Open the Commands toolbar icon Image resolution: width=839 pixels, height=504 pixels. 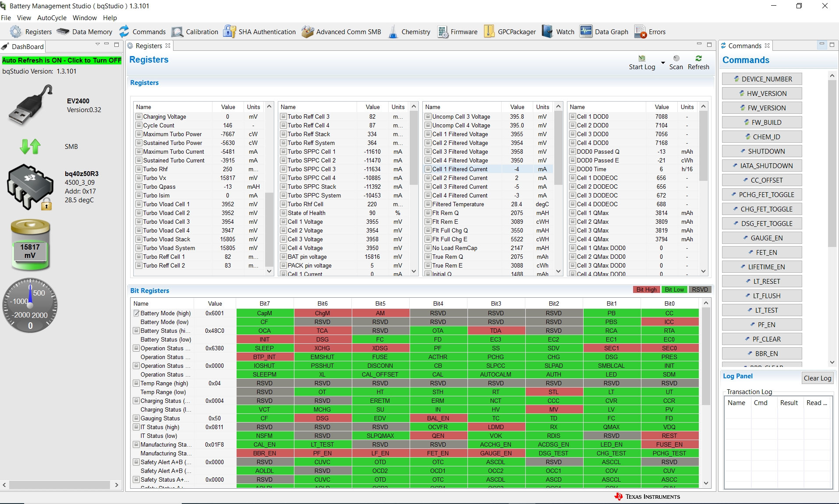pyautogui.click(x=142, y=32)
